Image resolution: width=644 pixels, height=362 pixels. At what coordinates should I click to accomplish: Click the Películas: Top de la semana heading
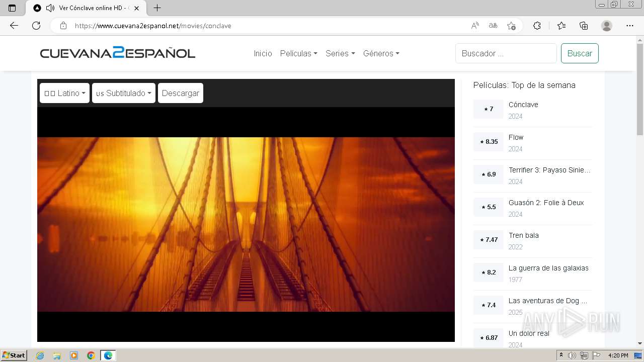524,85
